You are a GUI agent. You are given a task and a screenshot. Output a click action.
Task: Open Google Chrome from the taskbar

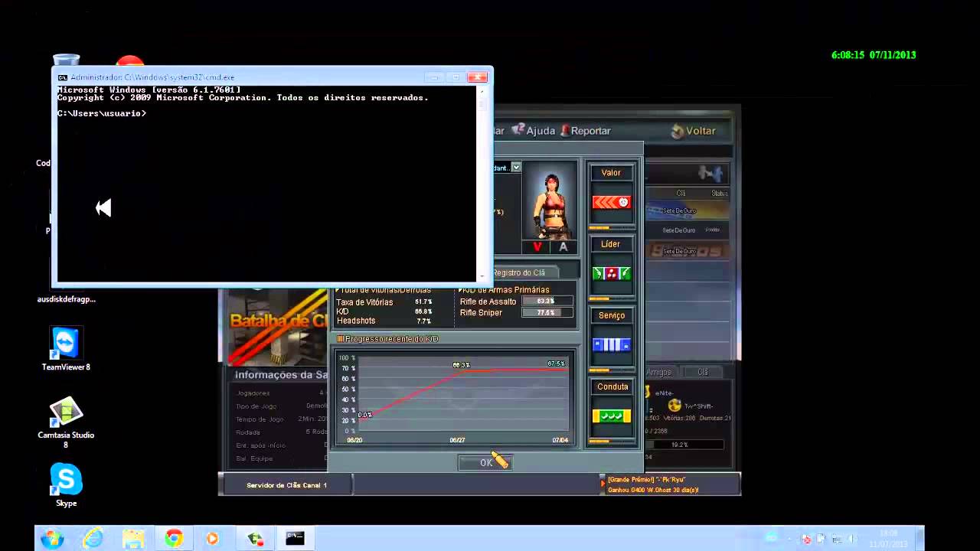174,539
